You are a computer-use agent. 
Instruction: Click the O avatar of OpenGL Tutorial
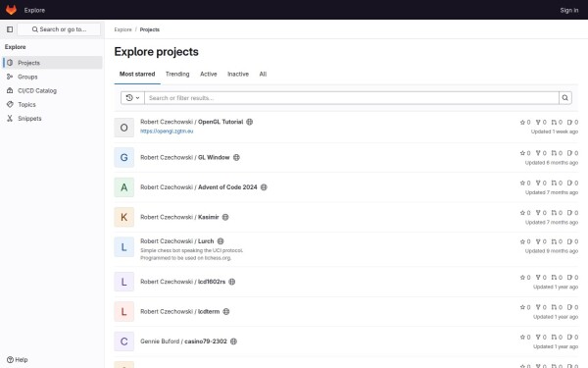tap(124, 128)
